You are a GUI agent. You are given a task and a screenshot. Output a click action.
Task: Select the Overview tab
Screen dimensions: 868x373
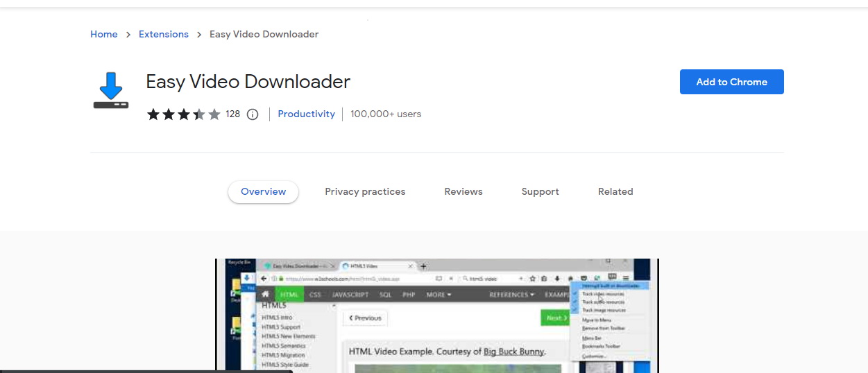click(x=264, y=192)
